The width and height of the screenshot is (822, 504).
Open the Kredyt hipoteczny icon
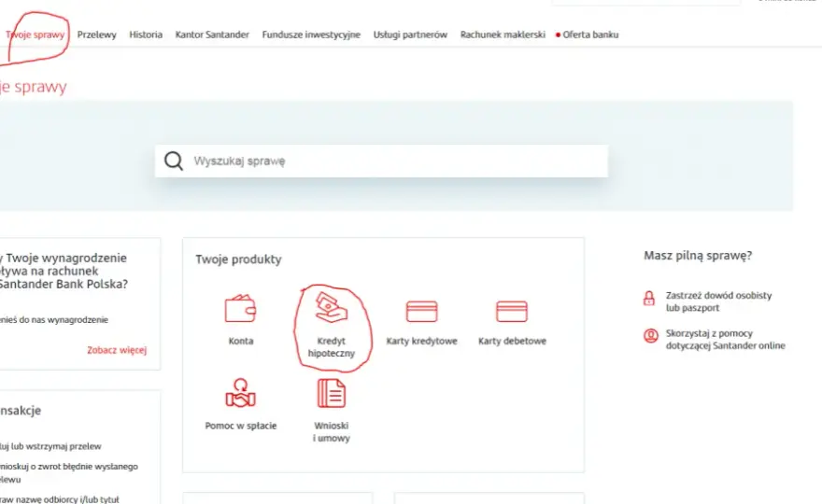[332, 307]
